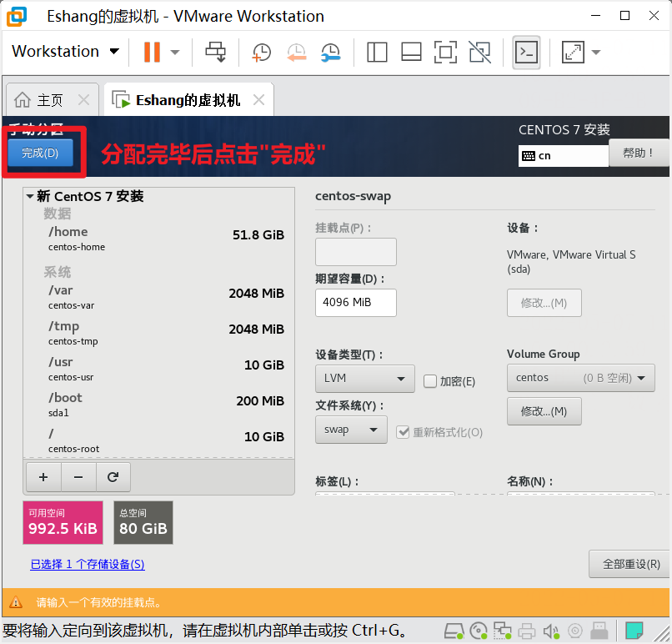Open stretch display options arrow
672x644 pixels.
point(596,53)
